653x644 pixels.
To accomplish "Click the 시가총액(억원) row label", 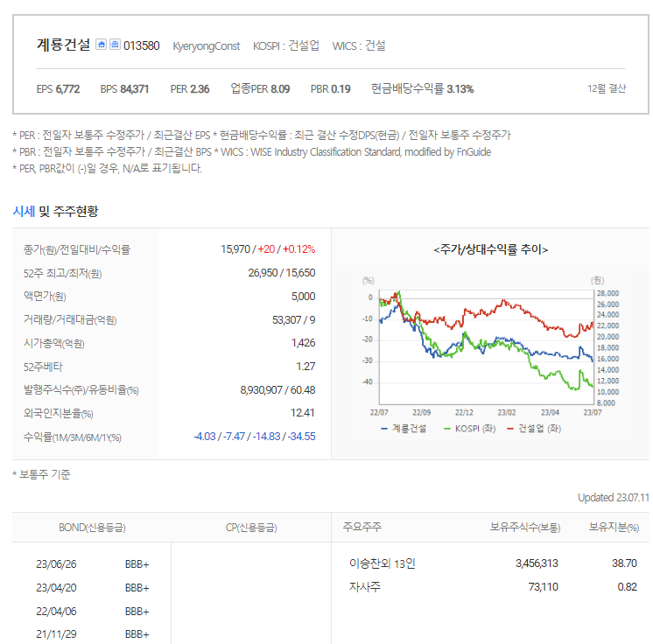I will click(54, 343).
